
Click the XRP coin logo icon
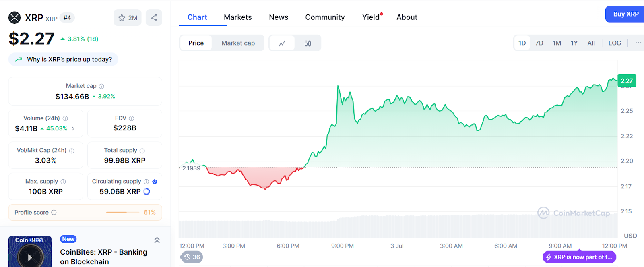click(14, 18)
